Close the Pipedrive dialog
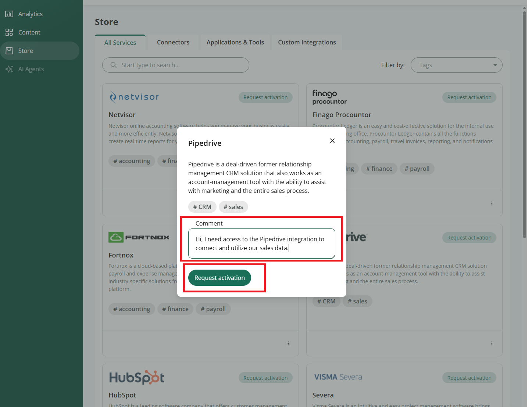This screenshot has width=532, height=407. click(332, 141)
